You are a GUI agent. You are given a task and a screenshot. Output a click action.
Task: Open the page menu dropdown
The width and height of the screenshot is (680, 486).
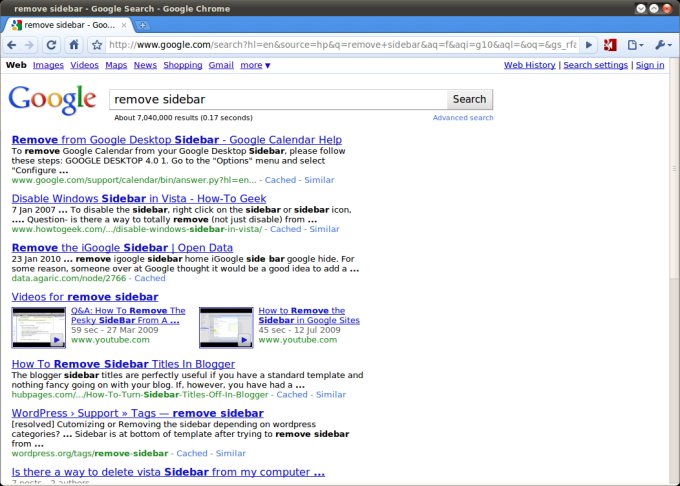[x=635, y=45]
